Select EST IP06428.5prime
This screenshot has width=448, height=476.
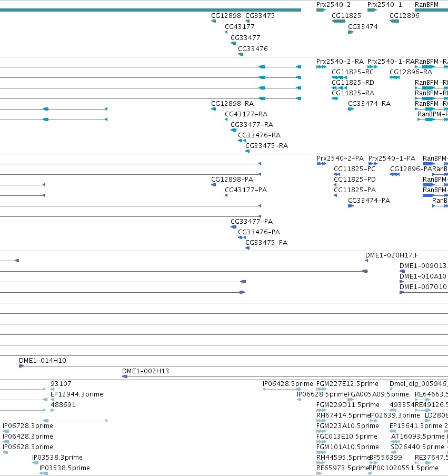pos(287,384)
